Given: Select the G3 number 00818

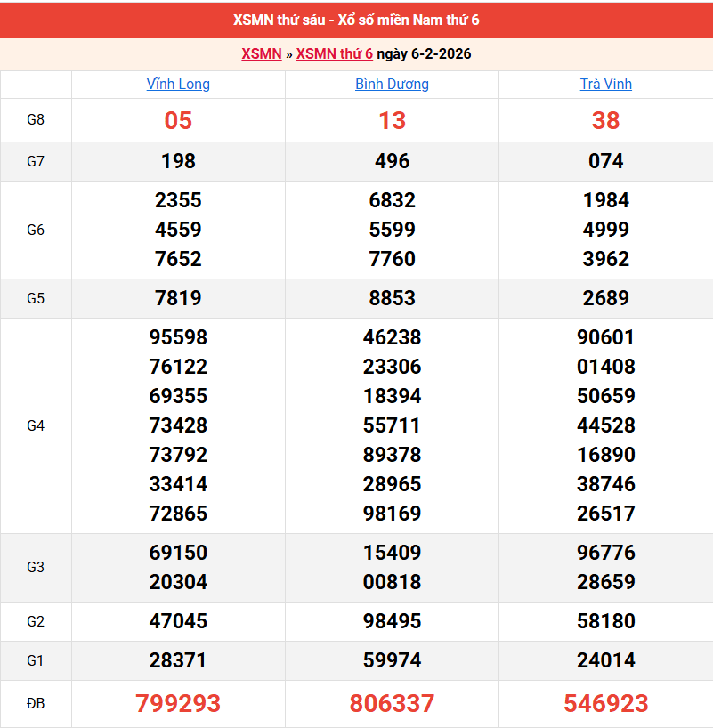Looking at the screenshot, I should (392, 582).
